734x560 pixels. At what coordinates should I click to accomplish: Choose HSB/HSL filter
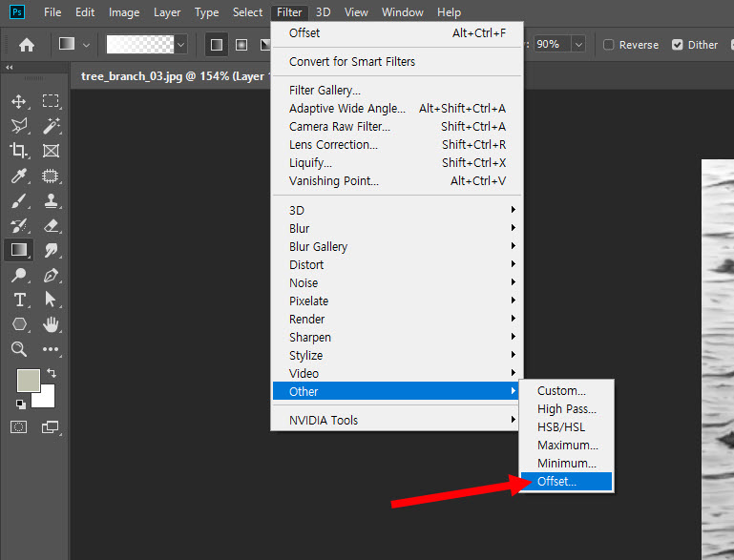pyautogui.click(x=566, y=427)
